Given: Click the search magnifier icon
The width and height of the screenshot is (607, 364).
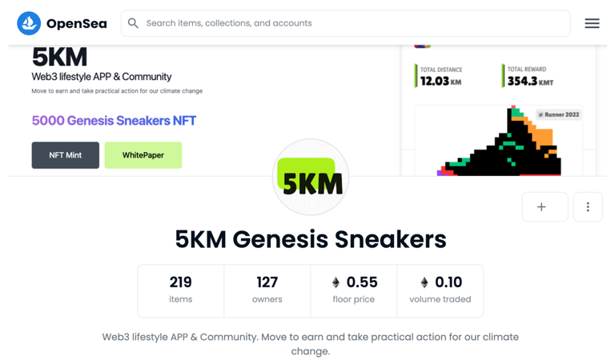Looking at the screenshot, I should pyautogui.click(x=133, y=23).
